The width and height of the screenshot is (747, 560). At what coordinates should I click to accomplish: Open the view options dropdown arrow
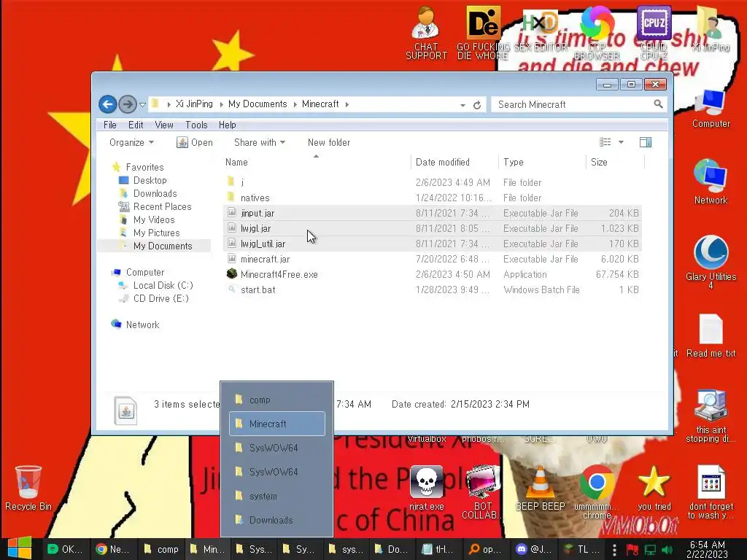point(621,142)
